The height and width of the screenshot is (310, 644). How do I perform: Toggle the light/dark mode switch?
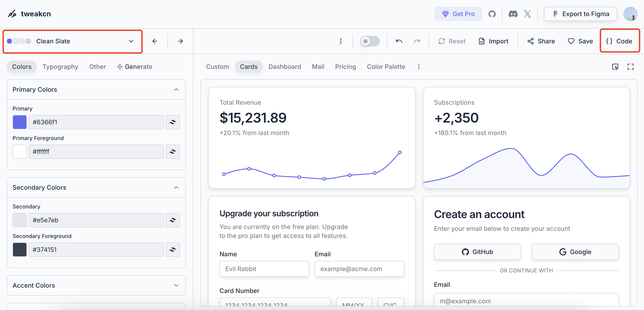point(370,41)
